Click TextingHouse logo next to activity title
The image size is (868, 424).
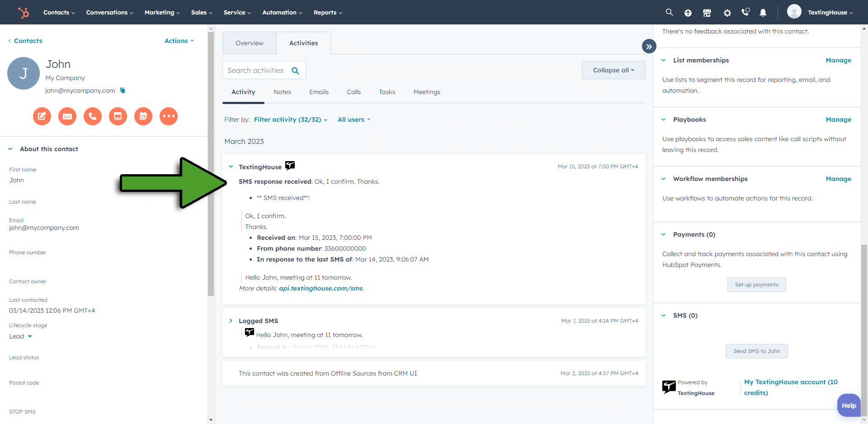[x=290, y=166]
